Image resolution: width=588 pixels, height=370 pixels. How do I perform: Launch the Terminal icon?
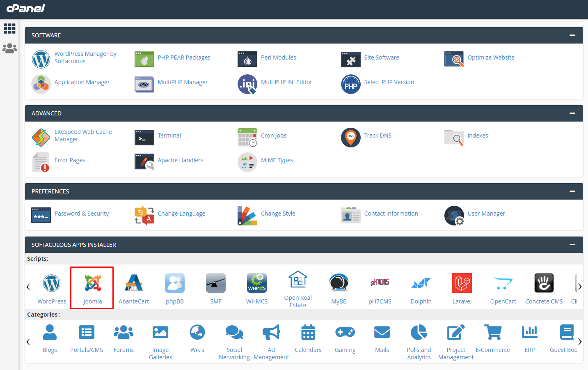click(144, 138)
